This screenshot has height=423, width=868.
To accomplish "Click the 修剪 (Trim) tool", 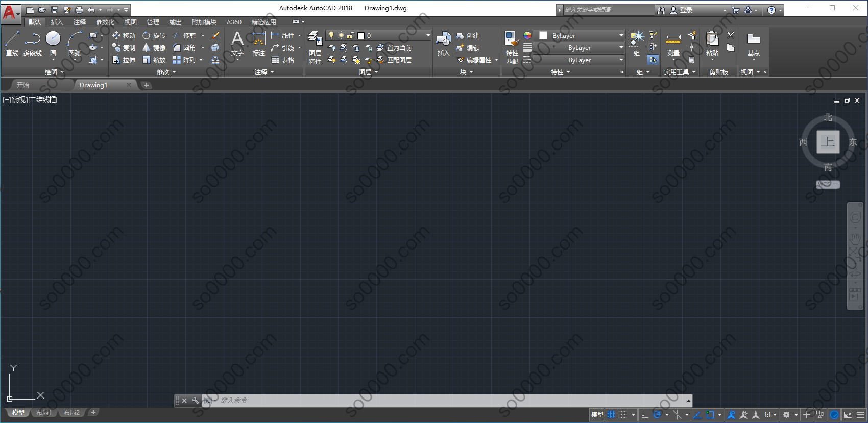I will point(184,35).
